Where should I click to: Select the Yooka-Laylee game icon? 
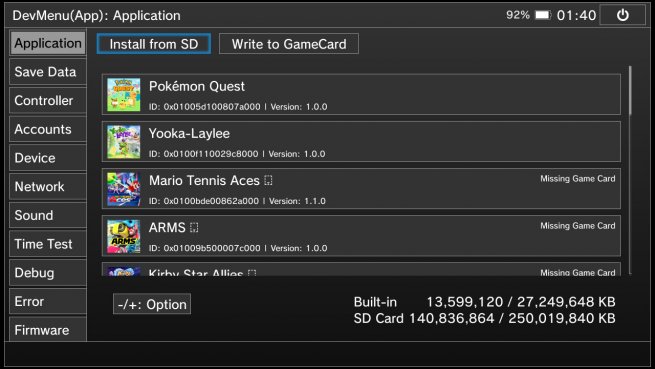(x=124, y=142)
